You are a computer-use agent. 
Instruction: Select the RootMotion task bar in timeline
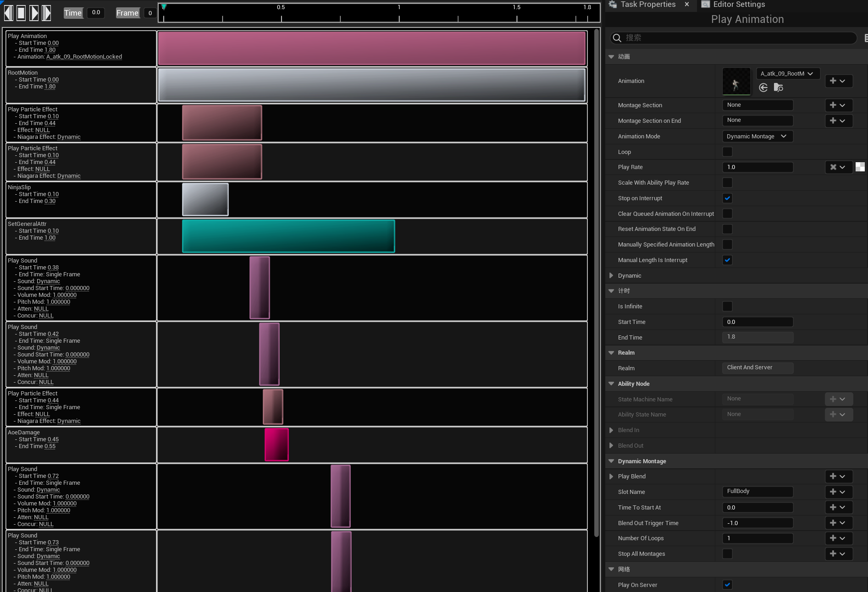pos(372,85)
